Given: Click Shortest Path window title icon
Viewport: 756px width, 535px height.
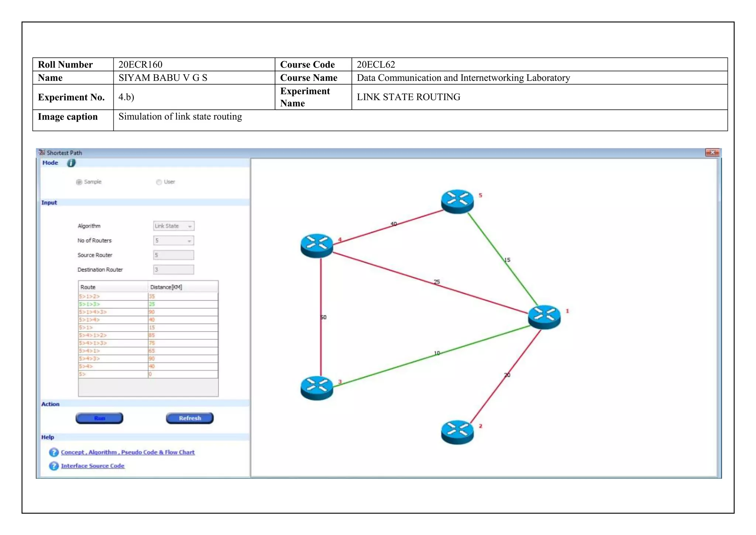Looking at the screenshot, I should pos(42,153).
